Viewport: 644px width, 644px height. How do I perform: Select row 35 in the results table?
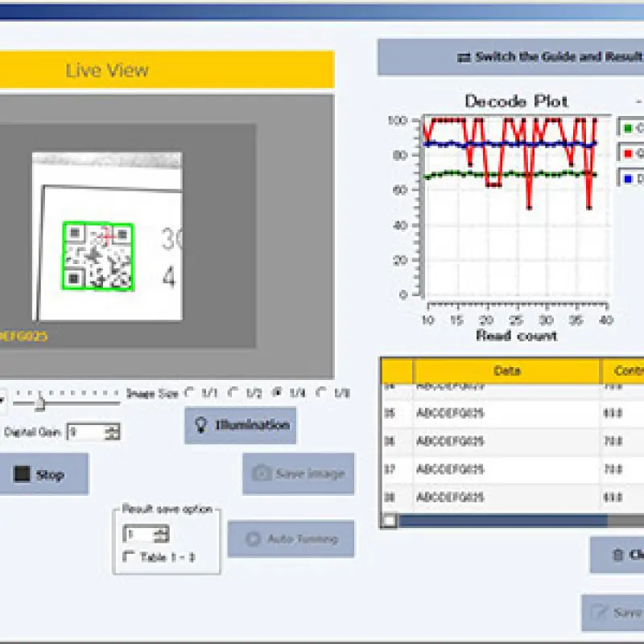click(513, 413)
